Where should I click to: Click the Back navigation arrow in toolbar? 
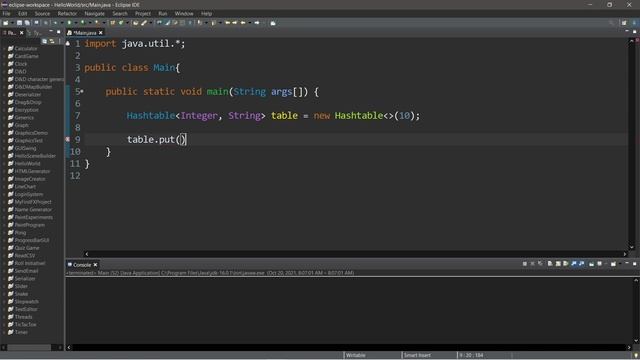tap(242, 23)
